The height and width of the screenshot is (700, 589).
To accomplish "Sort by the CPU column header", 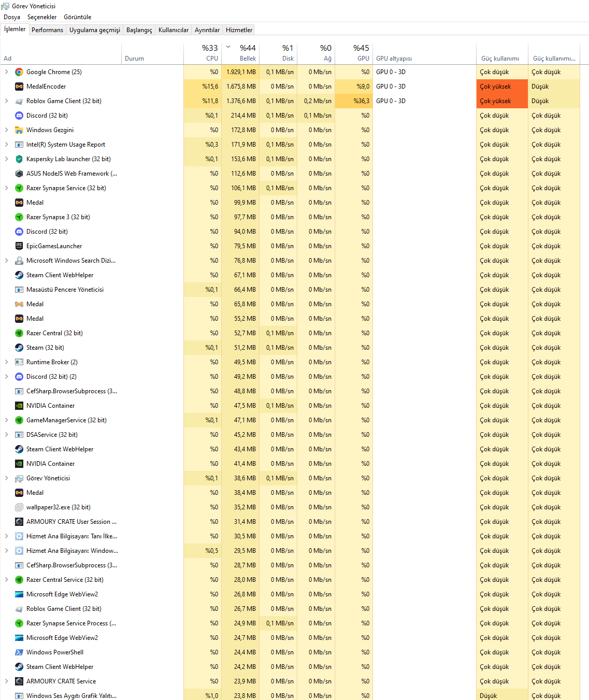I will coord(203,53).
